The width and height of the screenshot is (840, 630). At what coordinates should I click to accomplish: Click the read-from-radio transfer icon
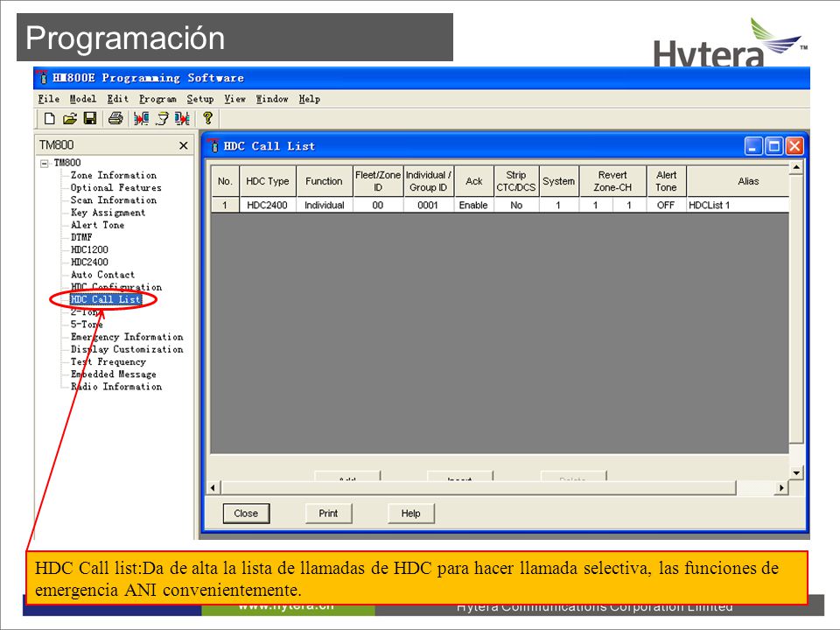point(142,118)
